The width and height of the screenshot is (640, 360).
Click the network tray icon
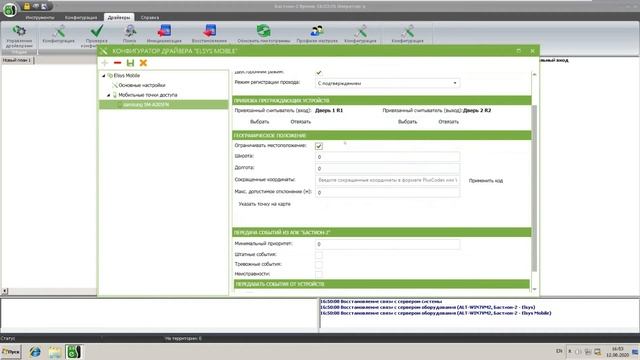pos(597,351)
